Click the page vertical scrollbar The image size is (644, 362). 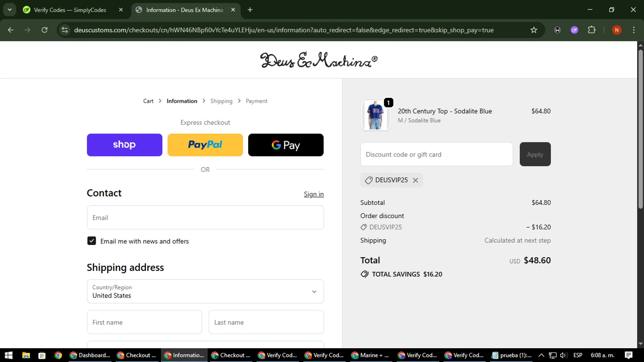[x=641, y=129]
